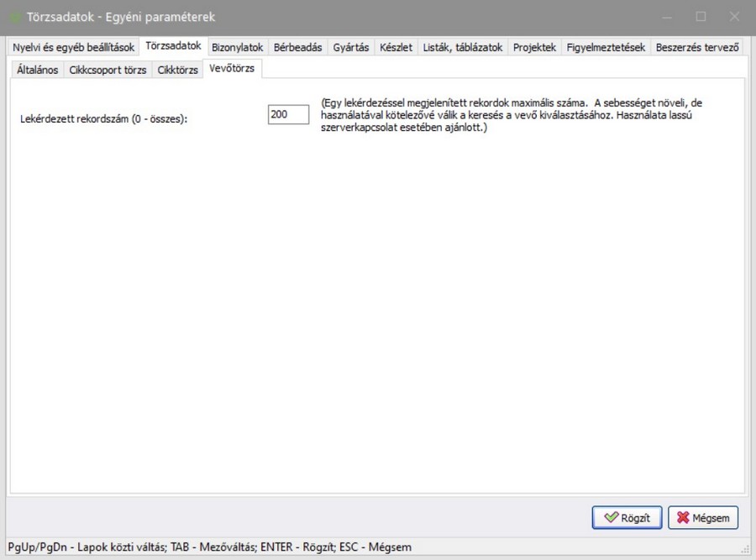Click the Lekérdezett rekordszám input field
Screen dimensions: 756x560
288,113
